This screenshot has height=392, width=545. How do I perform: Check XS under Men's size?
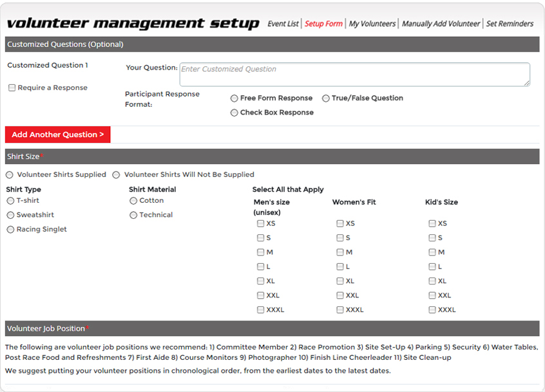261,224
